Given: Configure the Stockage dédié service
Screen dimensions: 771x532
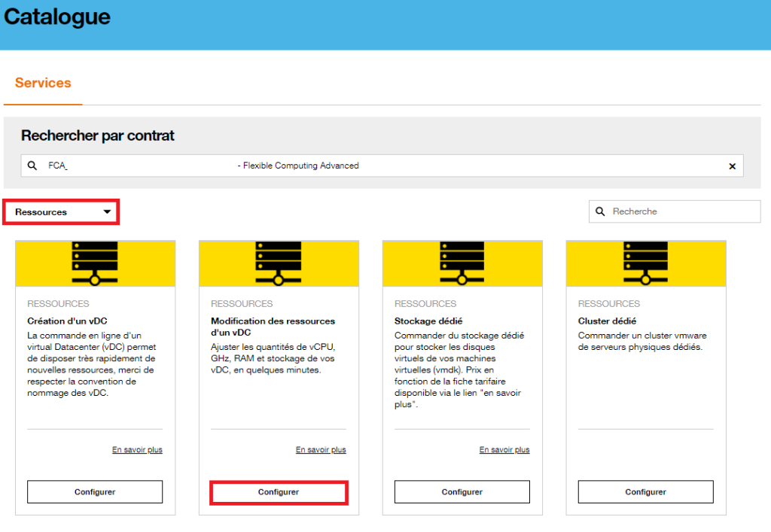Looking at the screenshot, I should 462,491.
